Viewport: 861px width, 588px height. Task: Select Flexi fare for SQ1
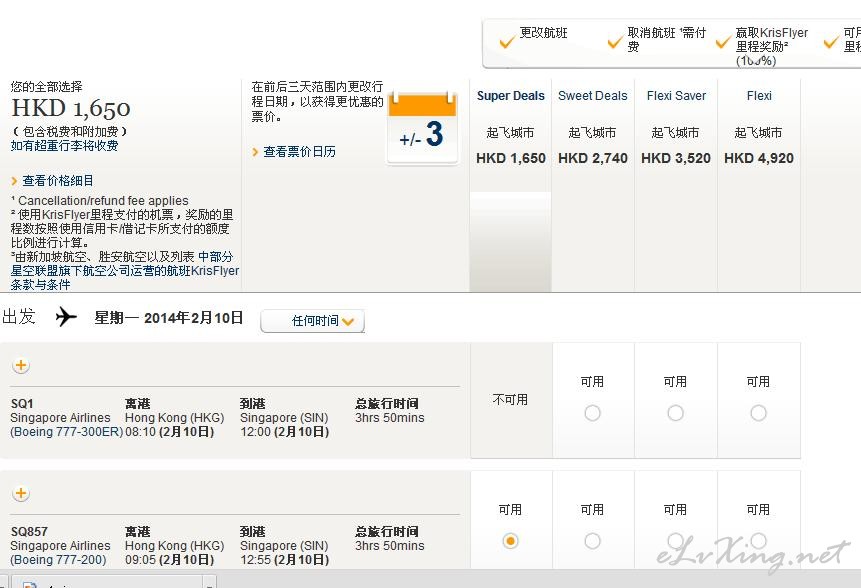[758, 413]
